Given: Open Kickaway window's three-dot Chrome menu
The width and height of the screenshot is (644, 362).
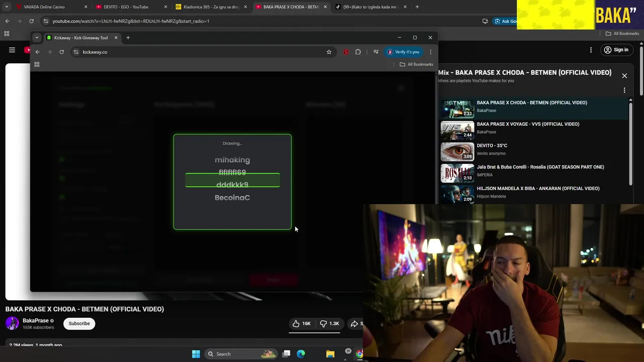Looking at the screenshot, I should (x=430, y=52).
